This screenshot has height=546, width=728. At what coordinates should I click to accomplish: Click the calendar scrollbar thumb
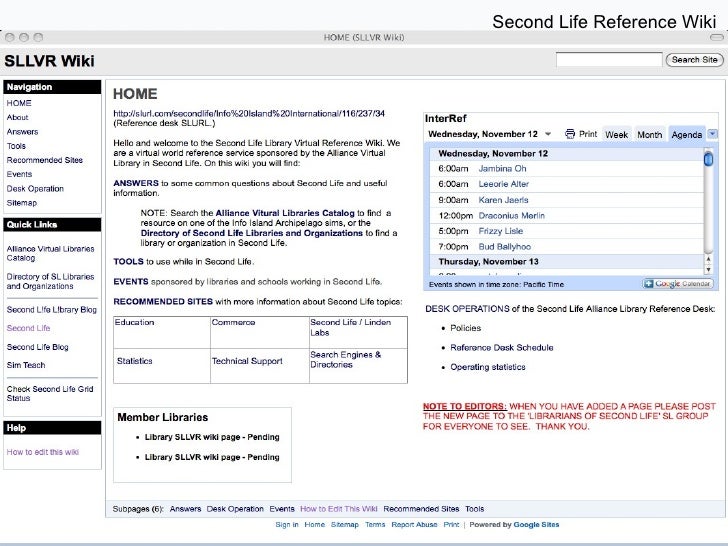pyautogui.click(x=708, y=159)
